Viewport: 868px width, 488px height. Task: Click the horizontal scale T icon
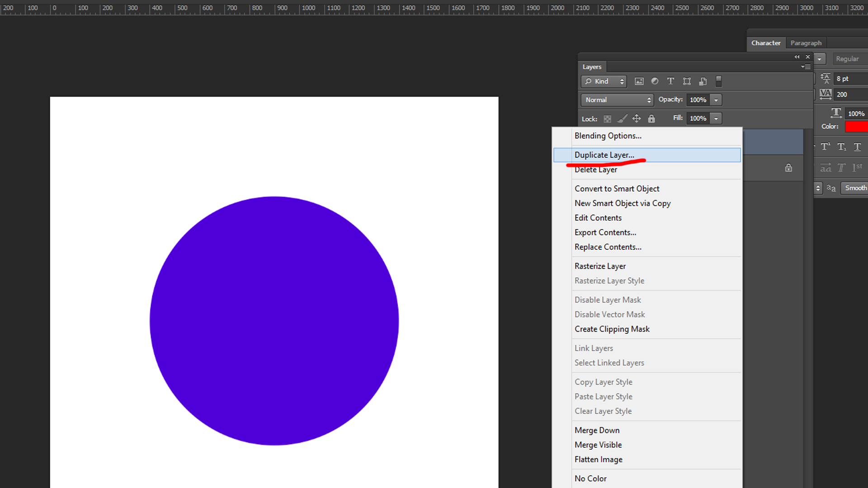click(836, 113)
